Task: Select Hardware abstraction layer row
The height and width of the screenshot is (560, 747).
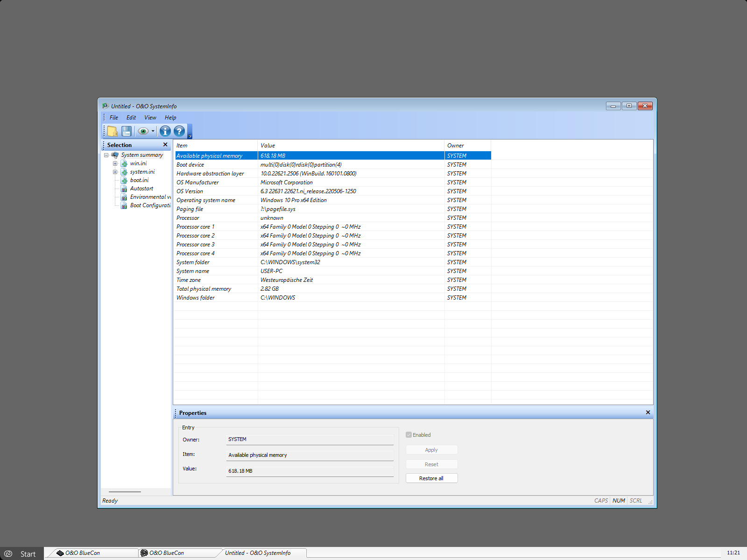Action: click(x=333, y=174)
